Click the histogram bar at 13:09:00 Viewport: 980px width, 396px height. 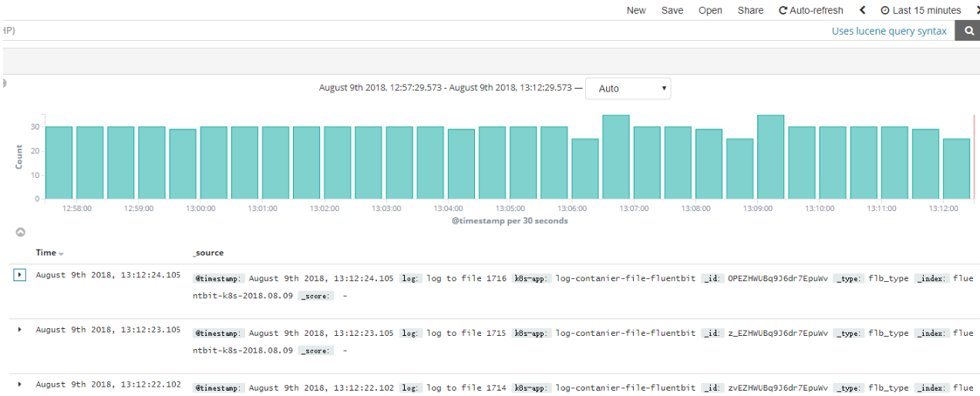point(770,157)
